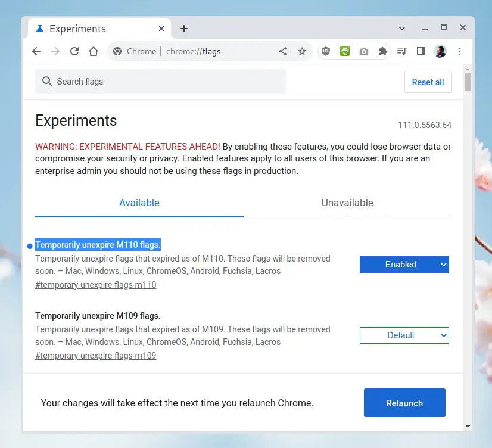The height and width of the screenshot is (448, 492).
Task: Click the Reset all button
Action: pyautogui.click(x=428, y=82)
